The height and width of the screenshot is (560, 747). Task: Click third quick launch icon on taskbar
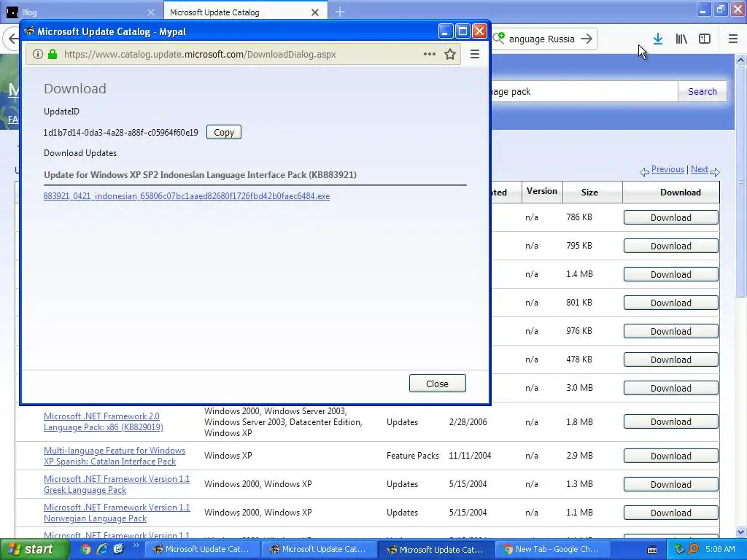[x=118, y=549]
